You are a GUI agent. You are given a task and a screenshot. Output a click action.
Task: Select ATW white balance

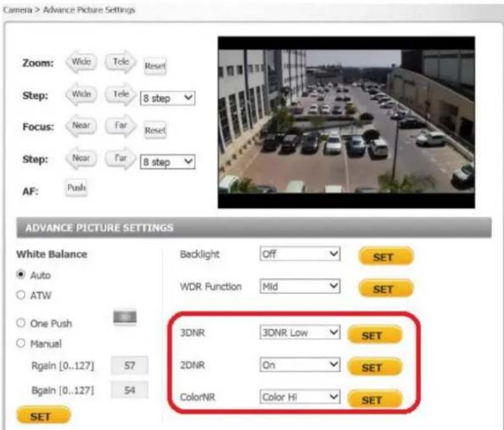(x=21, y=295)
